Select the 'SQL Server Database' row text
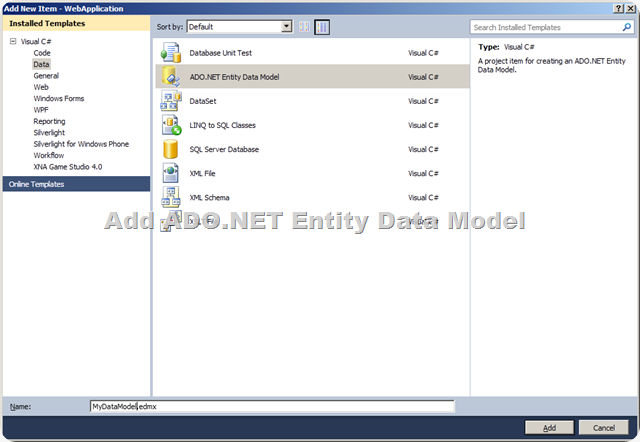 [x=224, y=149]
